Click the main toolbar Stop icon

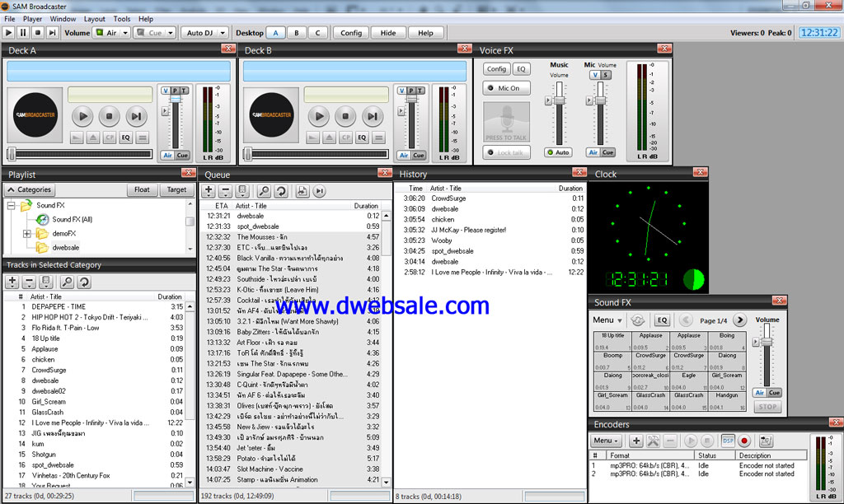37,33
